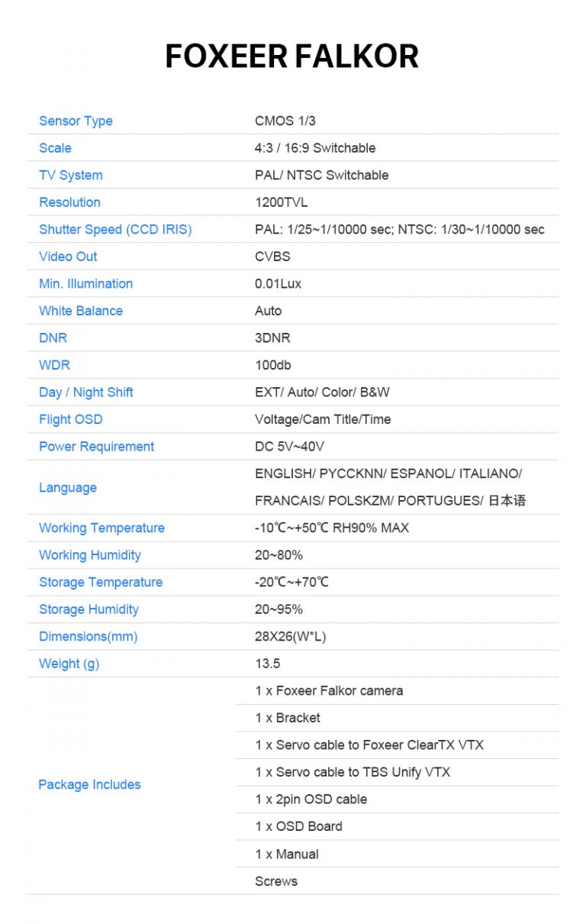Select the 3DNR value
This screenshot has height=924, width=586.
[x=272, y=338]
